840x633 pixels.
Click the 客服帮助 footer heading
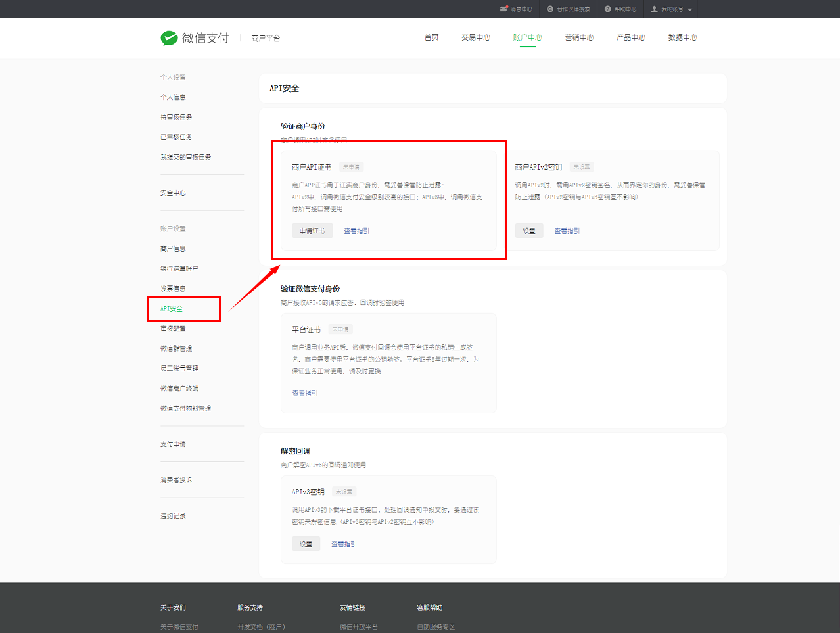click(429, 607)
